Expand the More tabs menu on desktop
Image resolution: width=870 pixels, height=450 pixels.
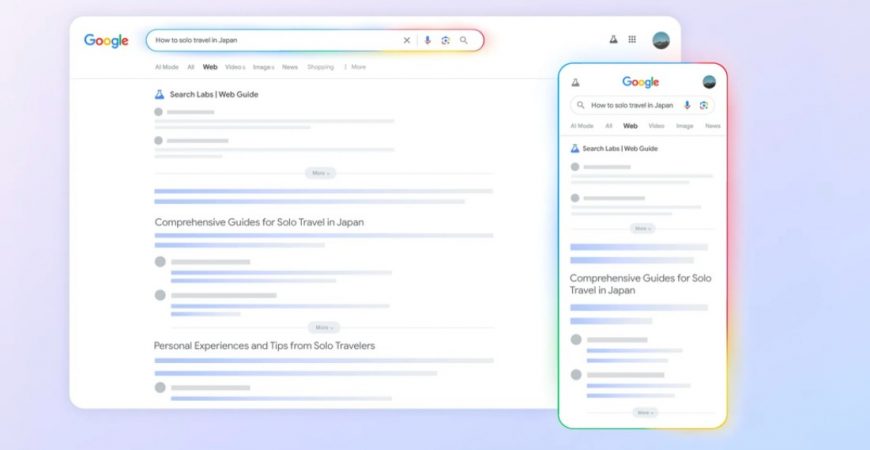(355, 67)
